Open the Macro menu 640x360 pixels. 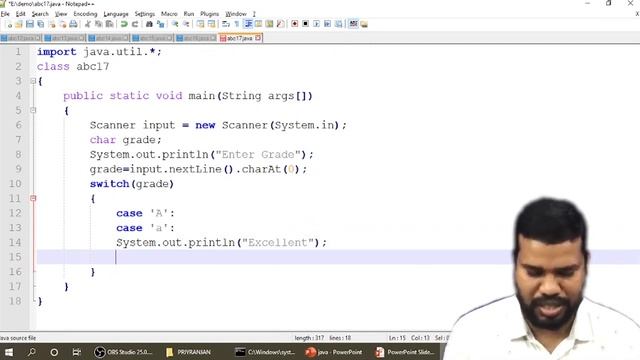169,14
